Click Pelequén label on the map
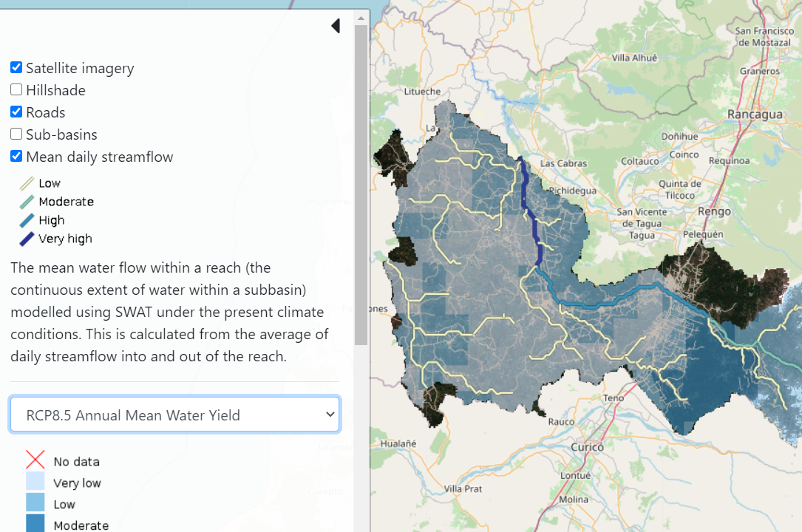 coord(703,234)
